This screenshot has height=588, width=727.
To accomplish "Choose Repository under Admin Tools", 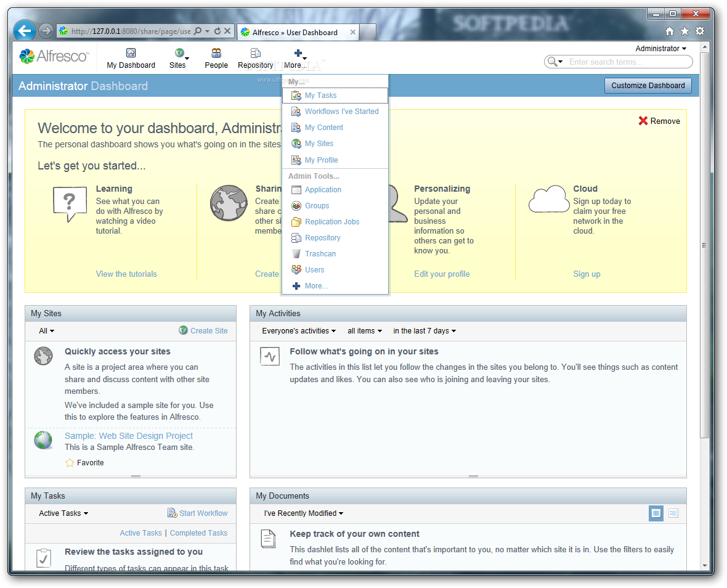I will point(335,238).
